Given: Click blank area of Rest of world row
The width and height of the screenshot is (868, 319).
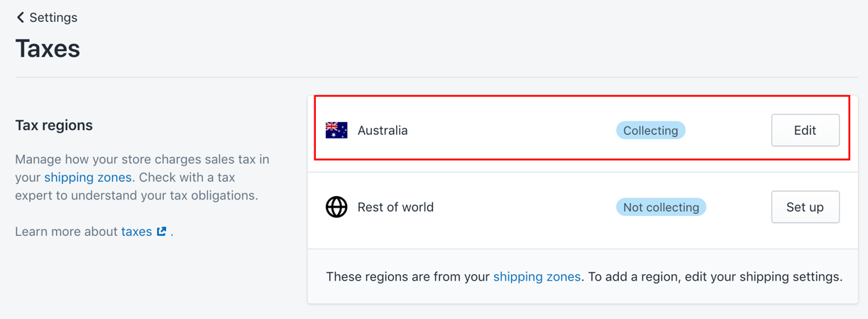Looking at the screenshot, I should point(525,207).
